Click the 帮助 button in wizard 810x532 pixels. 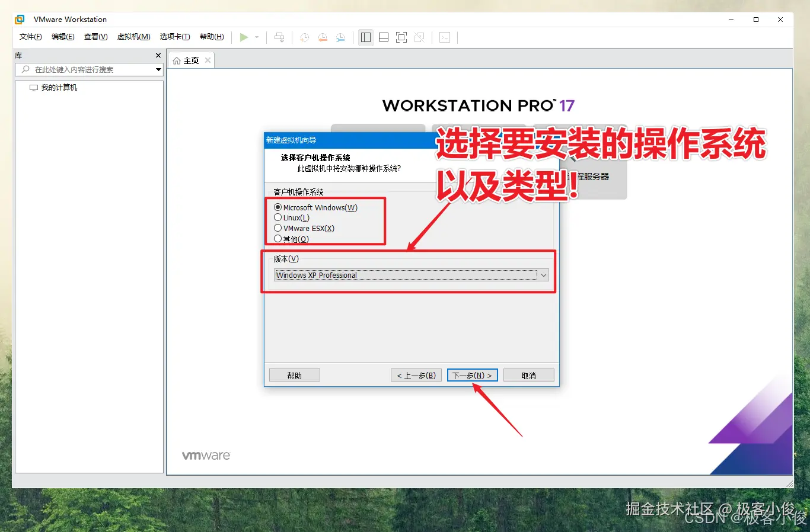point(295,375)
